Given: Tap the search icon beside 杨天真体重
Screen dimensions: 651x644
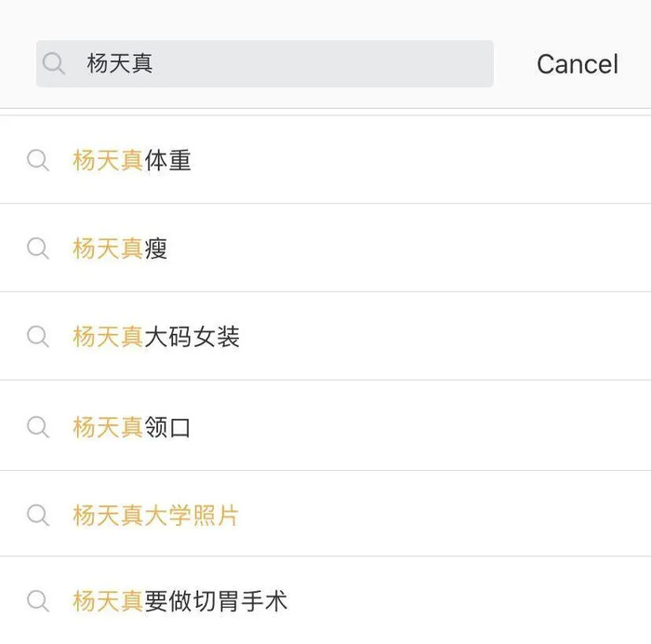Looking at the screenshot, I should click(38, 160).
